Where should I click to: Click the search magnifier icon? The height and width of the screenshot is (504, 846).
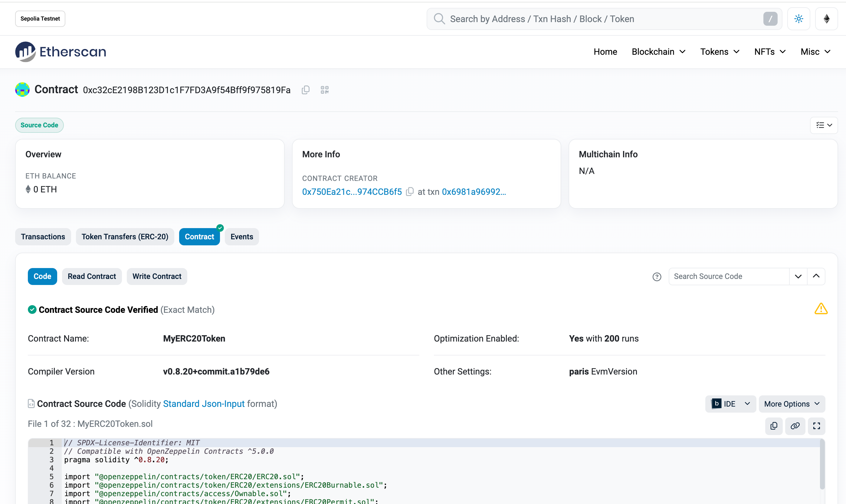point(439,19)
